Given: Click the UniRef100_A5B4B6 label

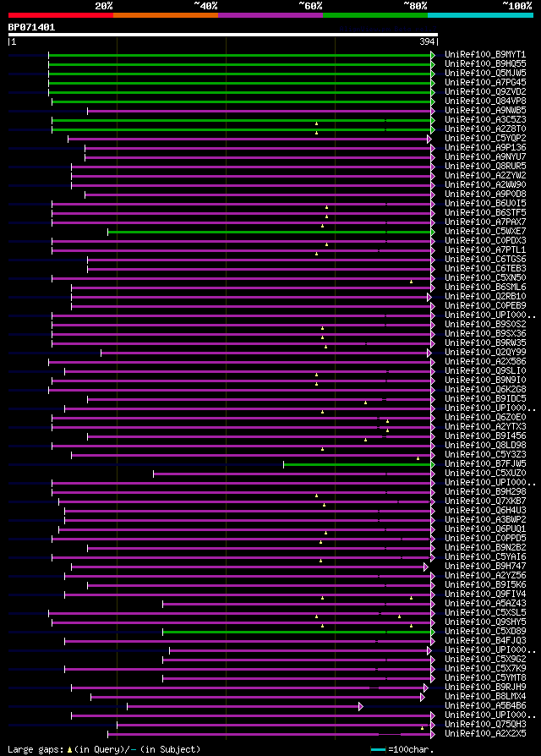Looking at the screenshot, I should tap(485, 706).
